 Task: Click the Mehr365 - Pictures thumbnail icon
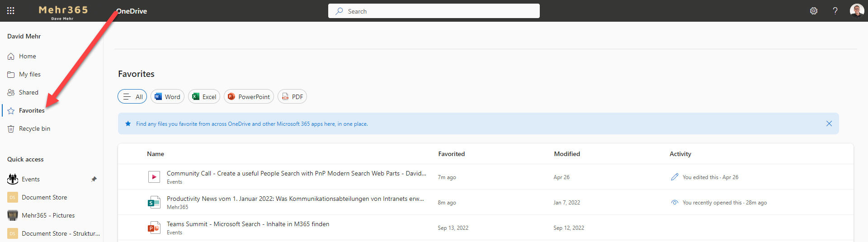pos(13,215)
